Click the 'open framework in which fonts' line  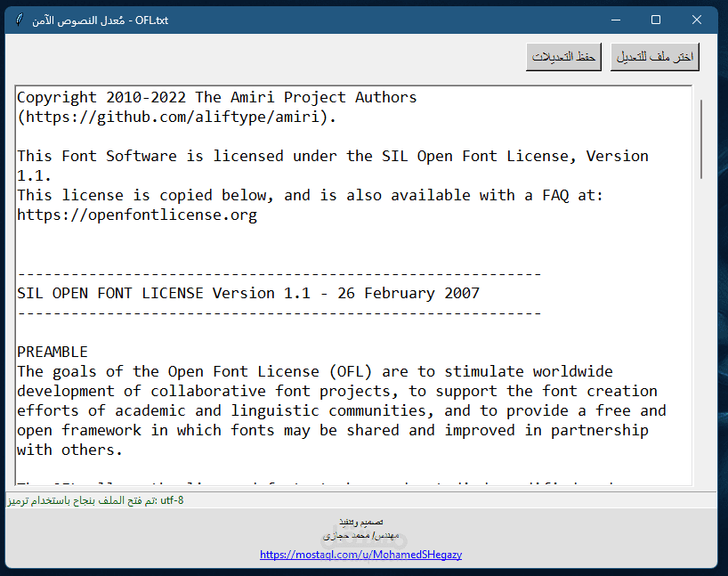point(333,431)
